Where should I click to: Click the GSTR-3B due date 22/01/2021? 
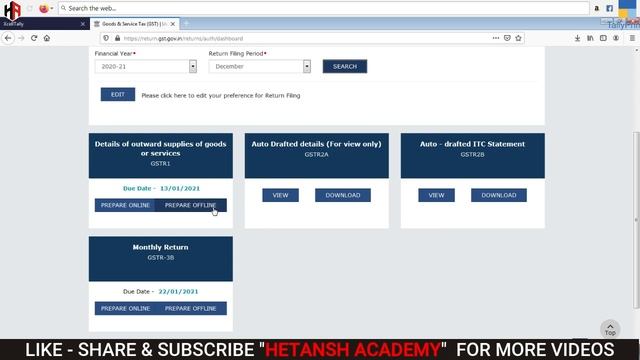178,292
